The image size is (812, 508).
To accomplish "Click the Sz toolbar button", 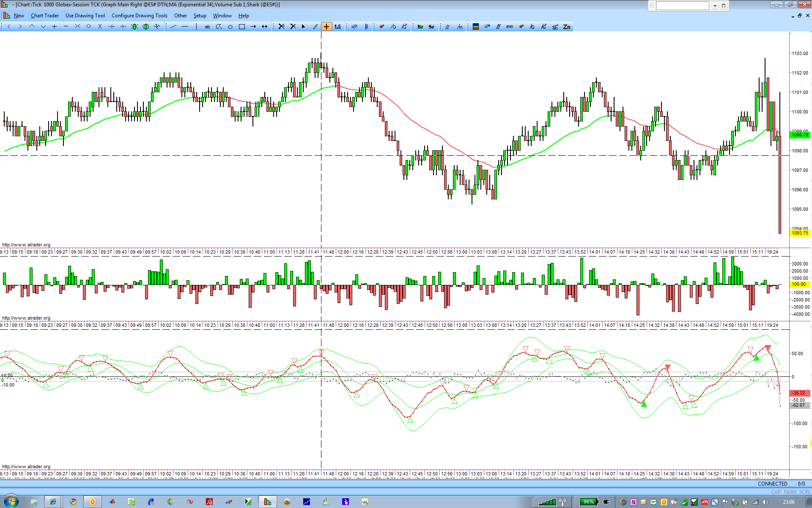I will pos(431,27).
